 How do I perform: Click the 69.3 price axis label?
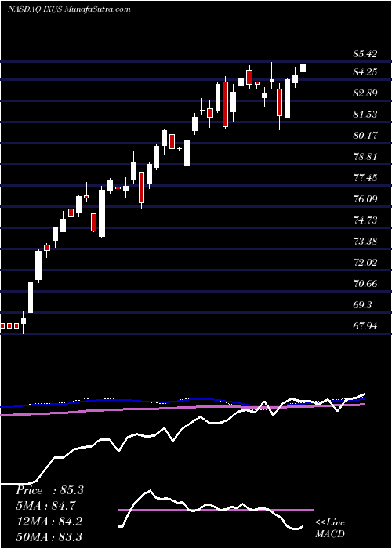362,304
